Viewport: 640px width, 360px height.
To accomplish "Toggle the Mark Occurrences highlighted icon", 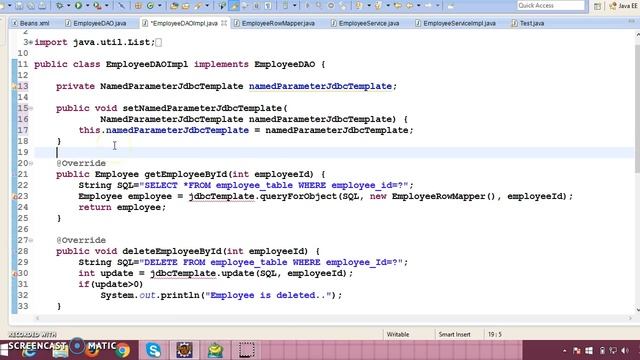I will pyautogui.click(x=234, y=6).
